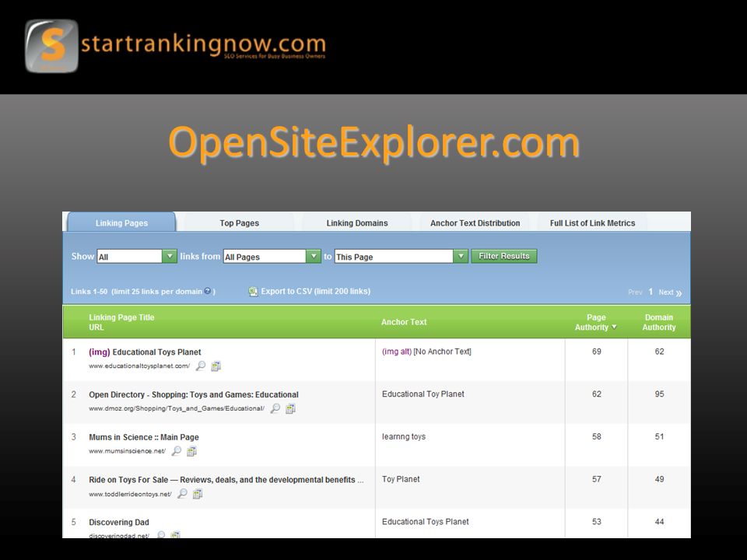Click the Links 1-50 limit text

pyautogui.click(x=143, y=291)
